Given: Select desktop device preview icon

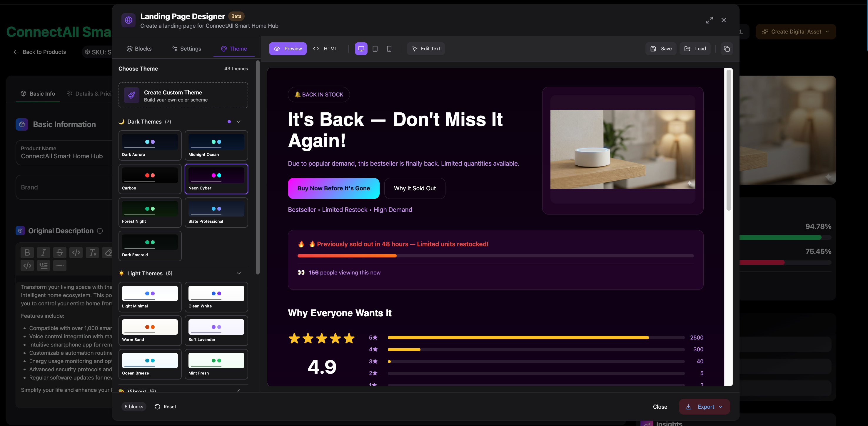Looking at the screenshot, I should tap(361, 49).
